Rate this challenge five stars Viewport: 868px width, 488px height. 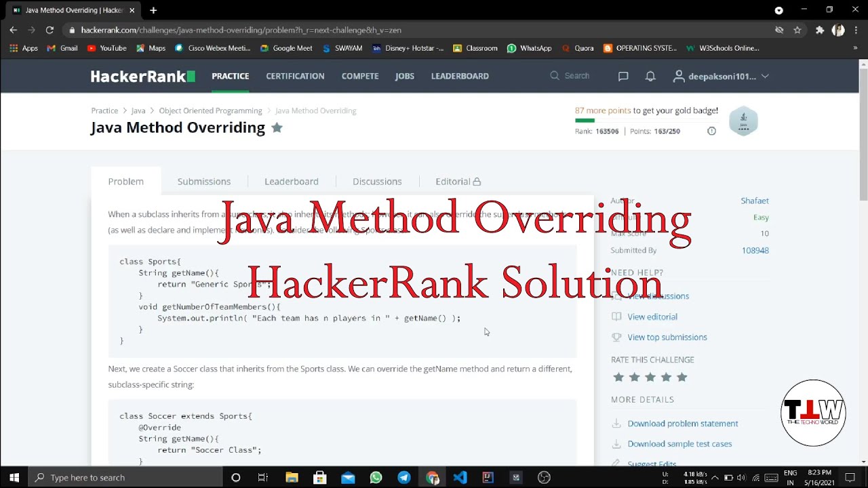682,377
